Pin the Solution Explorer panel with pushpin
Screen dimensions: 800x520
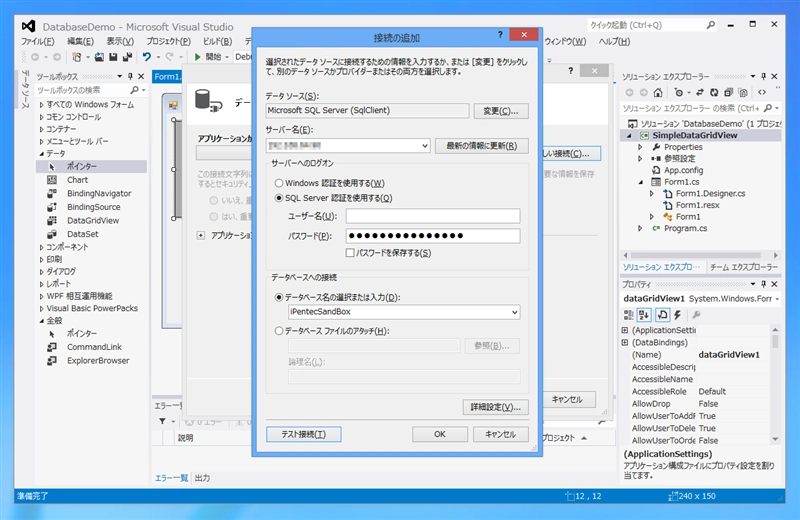[763, 77]
